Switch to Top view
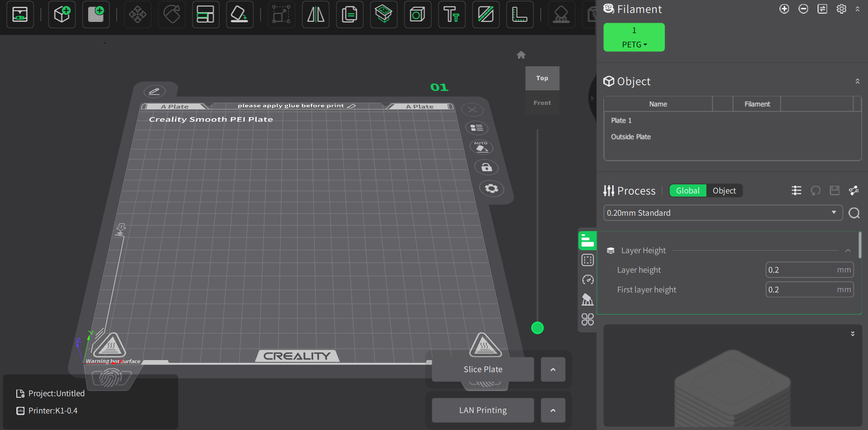868x430 pixels. pos(542,78)
